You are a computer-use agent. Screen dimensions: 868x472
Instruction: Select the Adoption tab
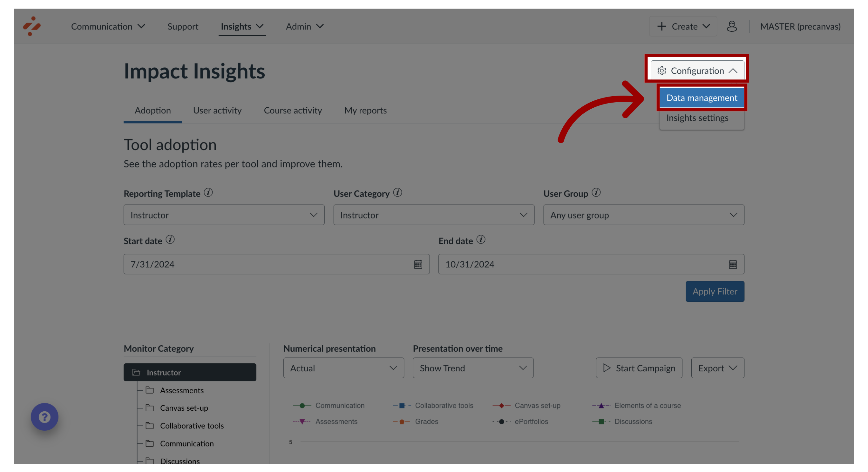click(x=153, y=110)
